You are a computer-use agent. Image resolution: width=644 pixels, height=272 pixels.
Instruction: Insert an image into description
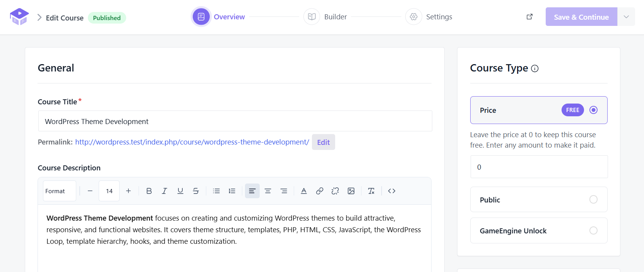[351, 191]
